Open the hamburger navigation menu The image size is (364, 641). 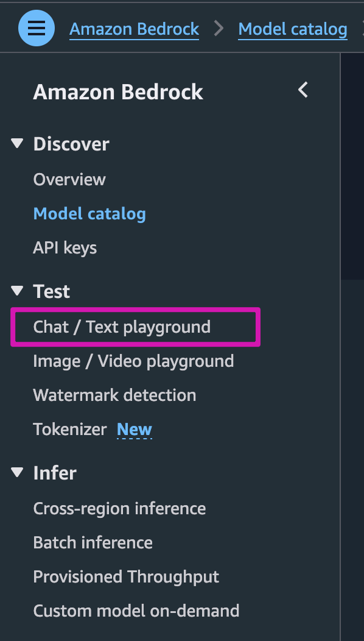point(36,27)
